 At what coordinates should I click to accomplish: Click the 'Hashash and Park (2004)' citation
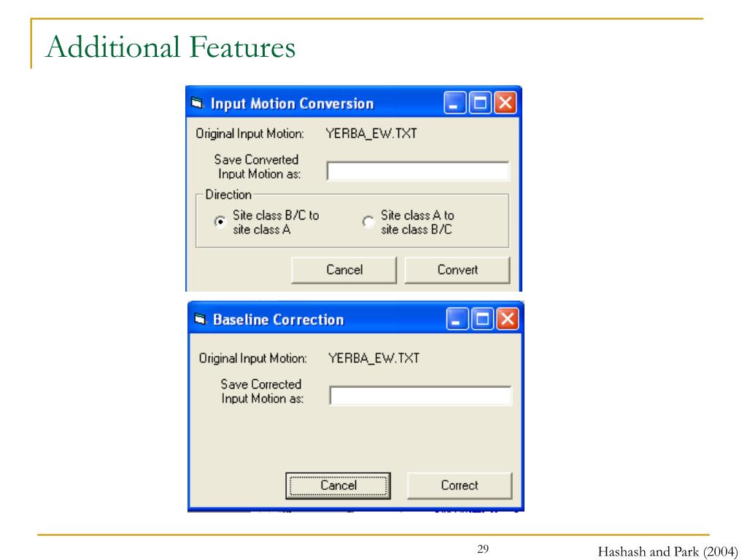tap(667, 551)
